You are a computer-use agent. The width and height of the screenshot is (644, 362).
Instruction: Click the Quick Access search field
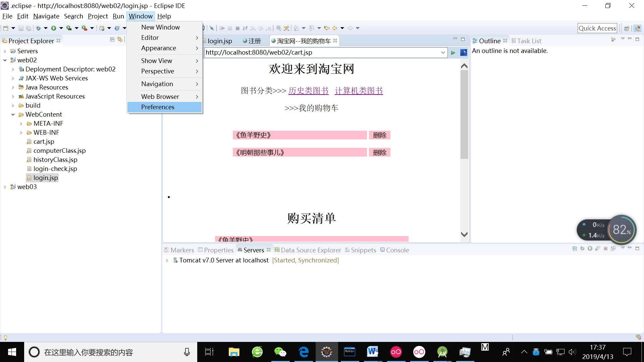pyautogui.click(x=597, y=28)
